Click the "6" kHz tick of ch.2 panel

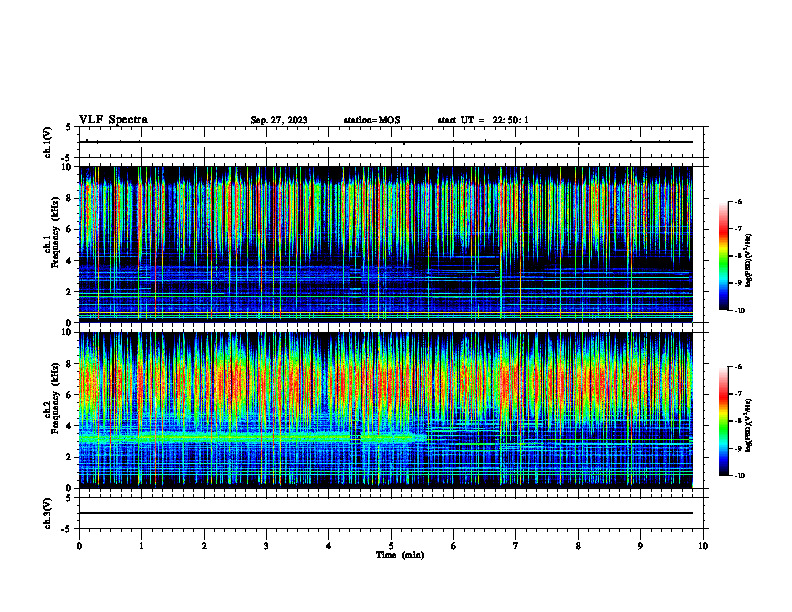[x=68, y=395]
